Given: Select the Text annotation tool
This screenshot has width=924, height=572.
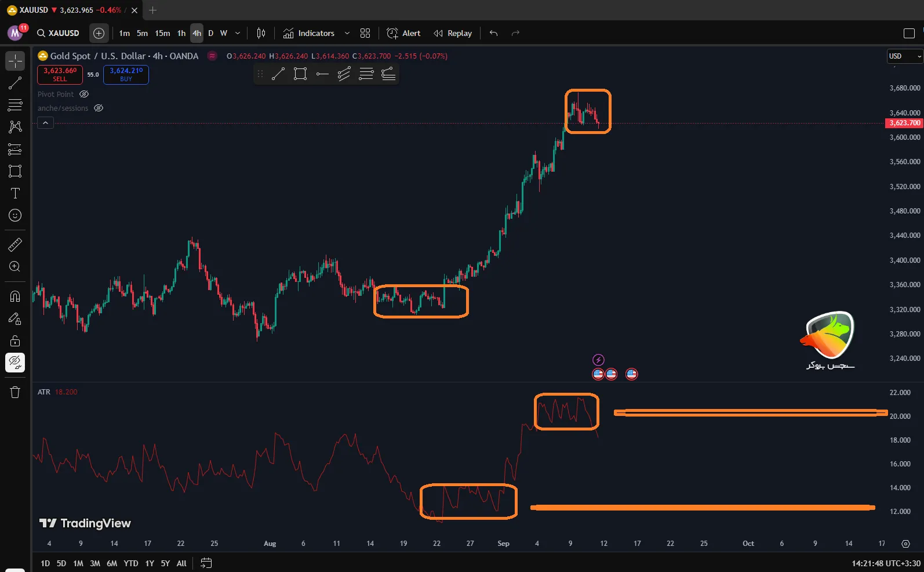Looking at the screenshot, I should click(15, 193).
